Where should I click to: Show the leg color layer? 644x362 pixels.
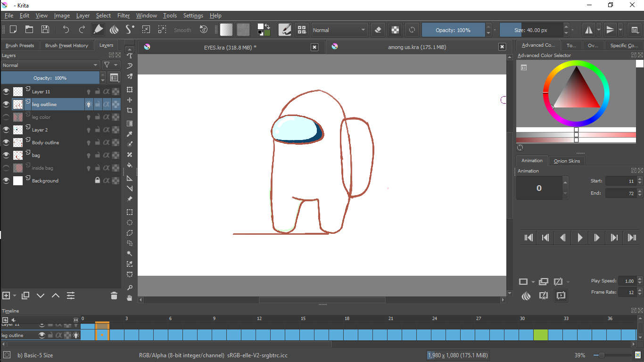6,117
